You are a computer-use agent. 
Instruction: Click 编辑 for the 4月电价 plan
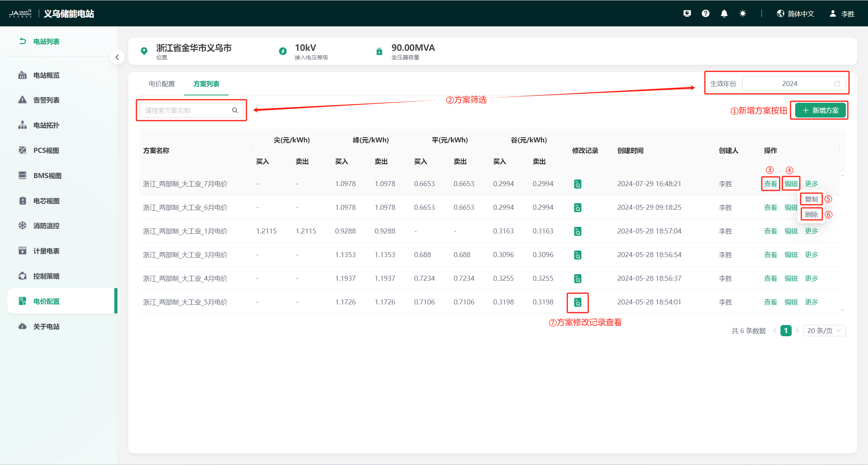[x=791, y=278]
